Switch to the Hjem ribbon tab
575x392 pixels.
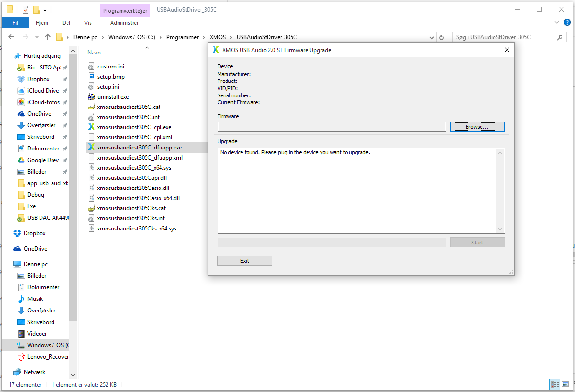point(42,22)
